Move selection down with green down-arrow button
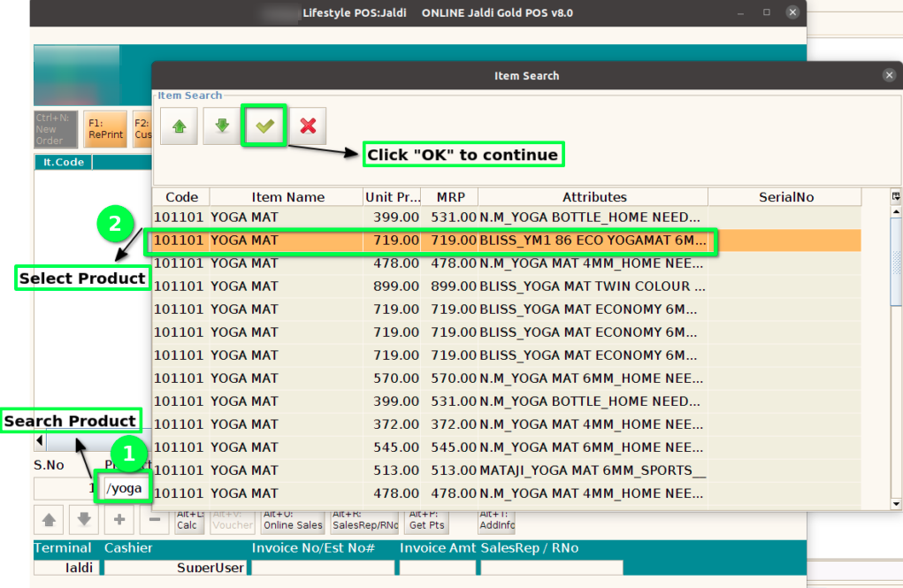The image size is (903, 588). 222,126
